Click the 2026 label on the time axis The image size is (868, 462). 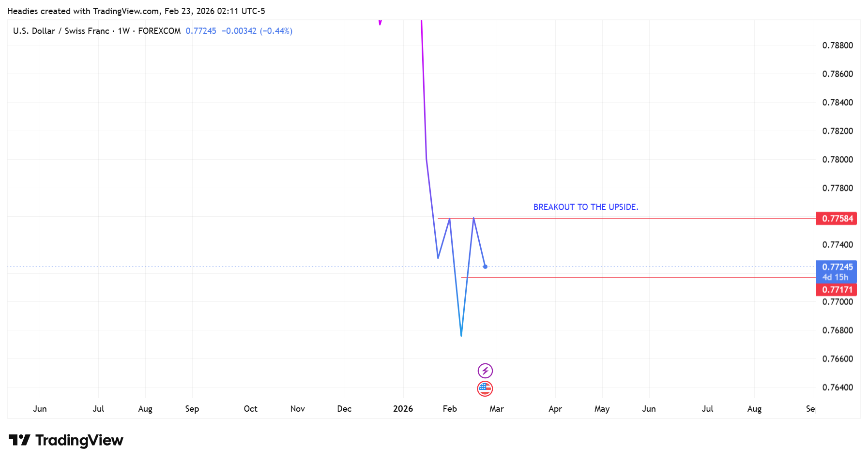click(x=403, y=409)
